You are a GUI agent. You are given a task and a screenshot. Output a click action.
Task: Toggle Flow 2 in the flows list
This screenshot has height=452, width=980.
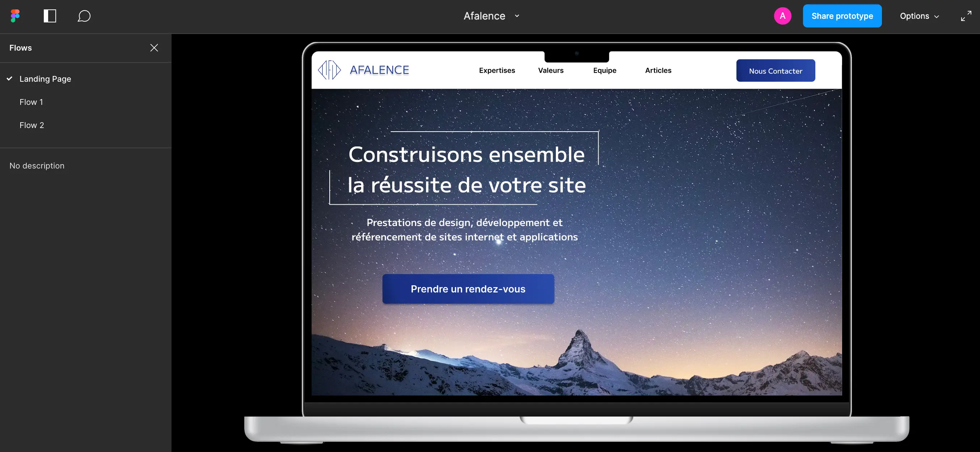click(x=32, y=125)
